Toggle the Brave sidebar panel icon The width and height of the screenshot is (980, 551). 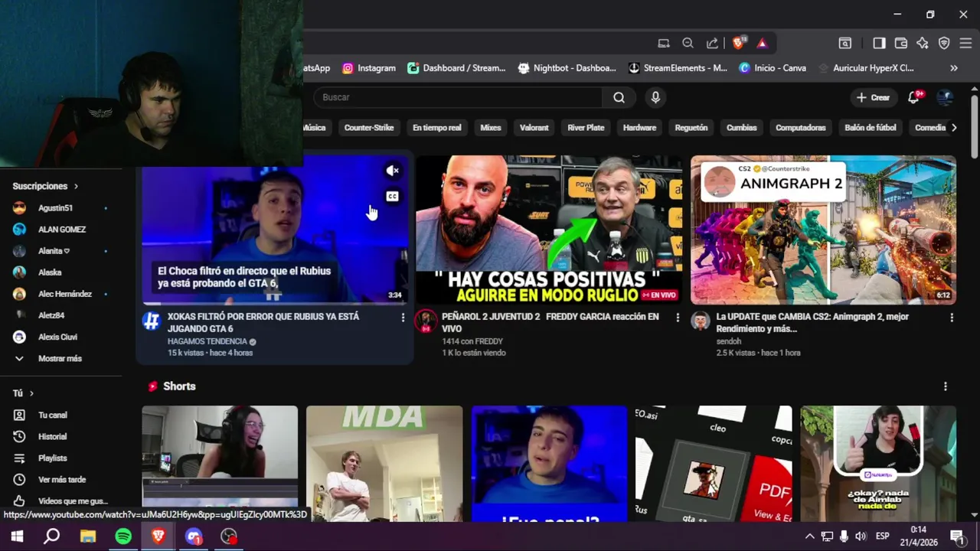[879, 44]
